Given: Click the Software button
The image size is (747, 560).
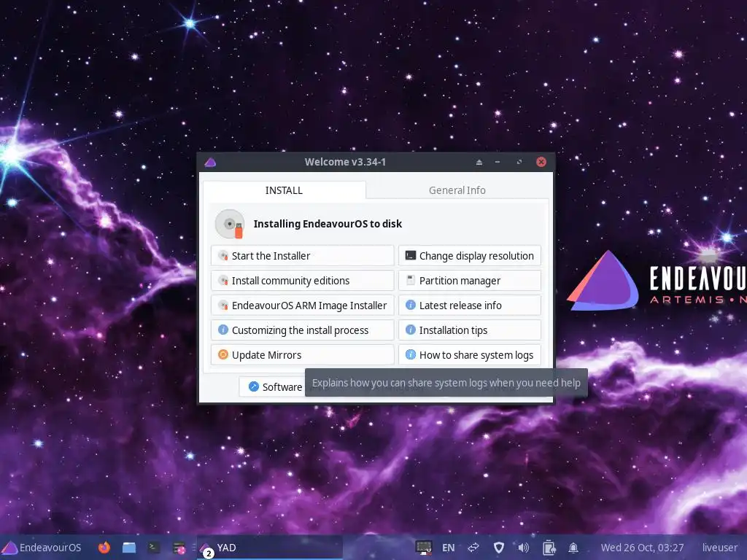Looking at the screenshot, I should tap(273, 386).
